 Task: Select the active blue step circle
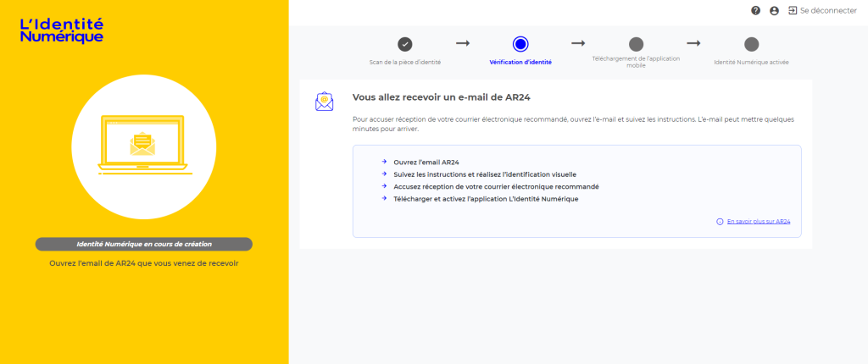[520, 44]
